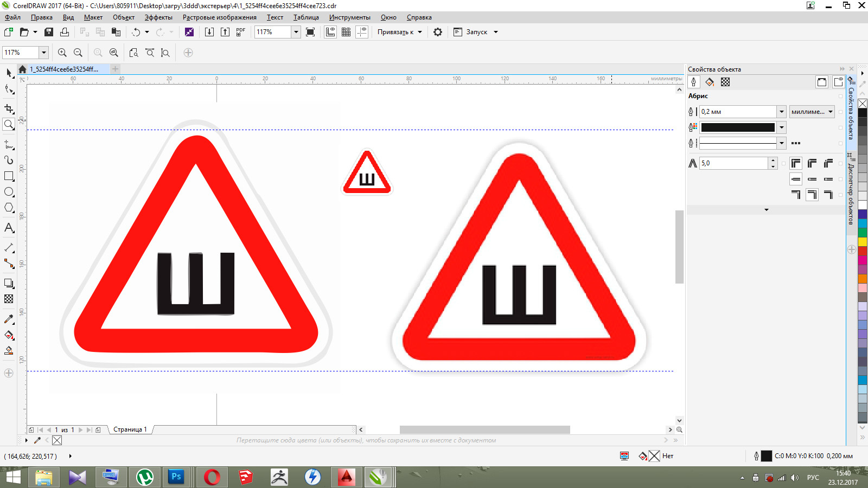This screenshot has width=868, height=488.
Task: Click Publish to PDF icon
Action: pos(241,32)
